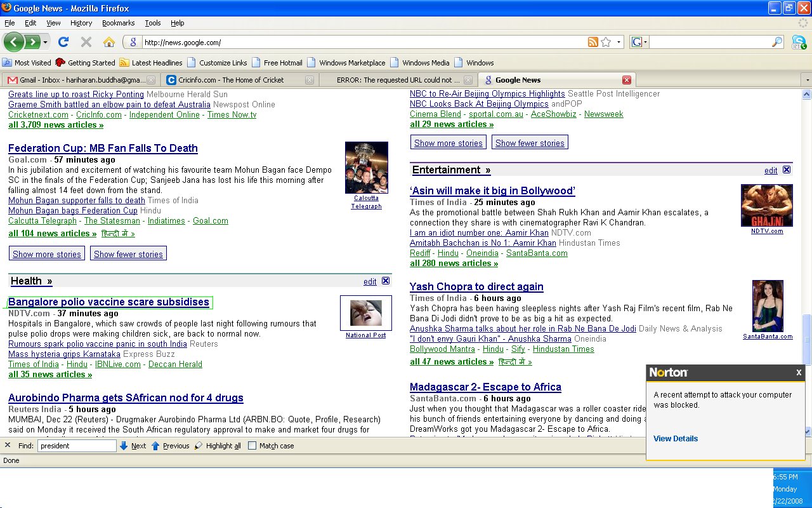Toggle Highlight all in Find bar
Image resolution: width=812 pixels, height=508 pixels.
tap(218, 446)
